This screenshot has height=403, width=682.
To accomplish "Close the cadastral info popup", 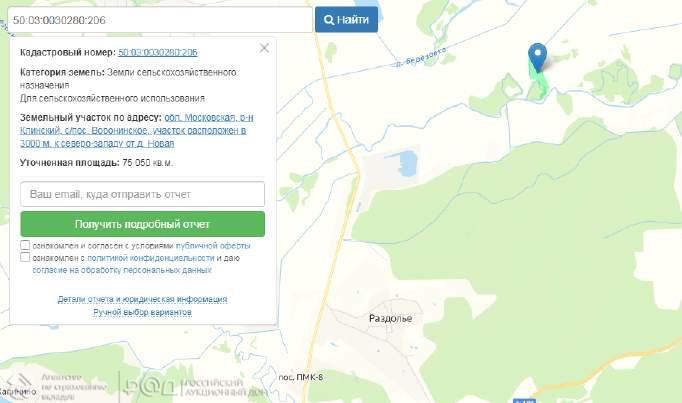I will [x=264, y=48].
